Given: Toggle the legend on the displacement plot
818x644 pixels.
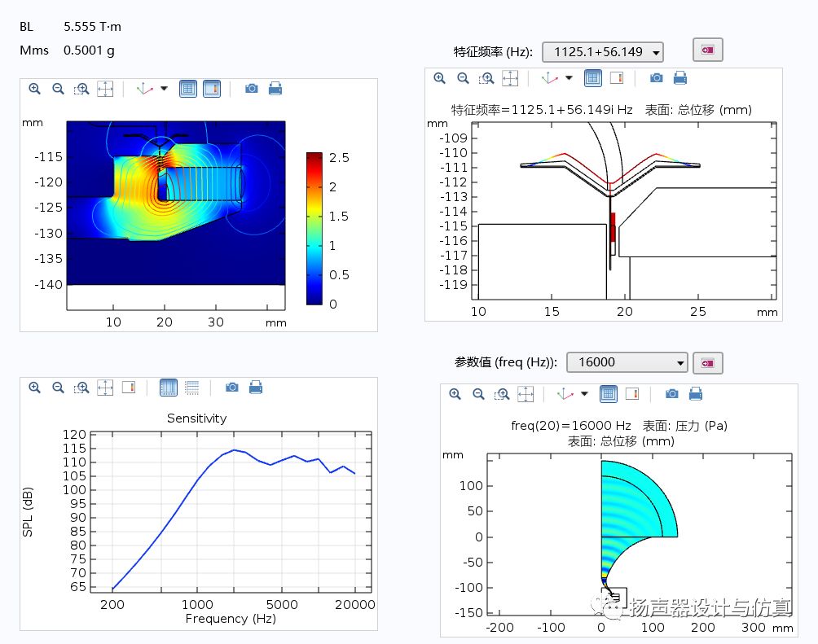Looking at the screenshot, I should point(617,78).
